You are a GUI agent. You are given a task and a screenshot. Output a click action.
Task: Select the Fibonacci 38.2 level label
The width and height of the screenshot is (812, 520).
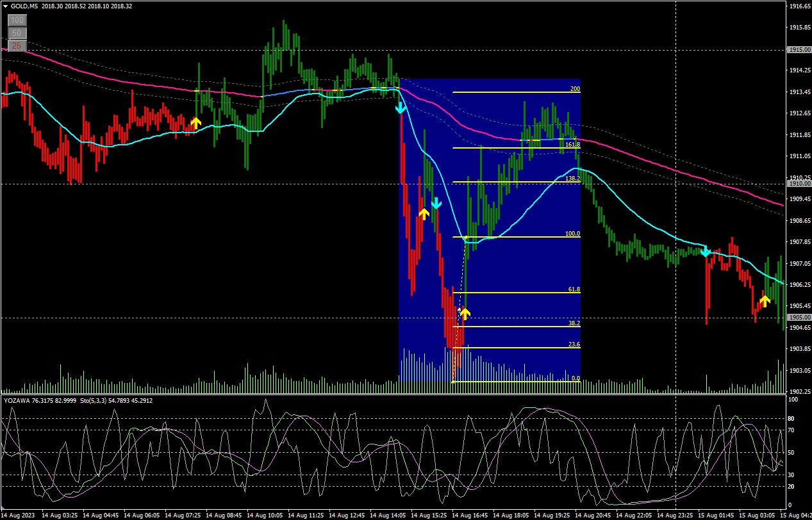pyautogui.click(x=574, y=323)
